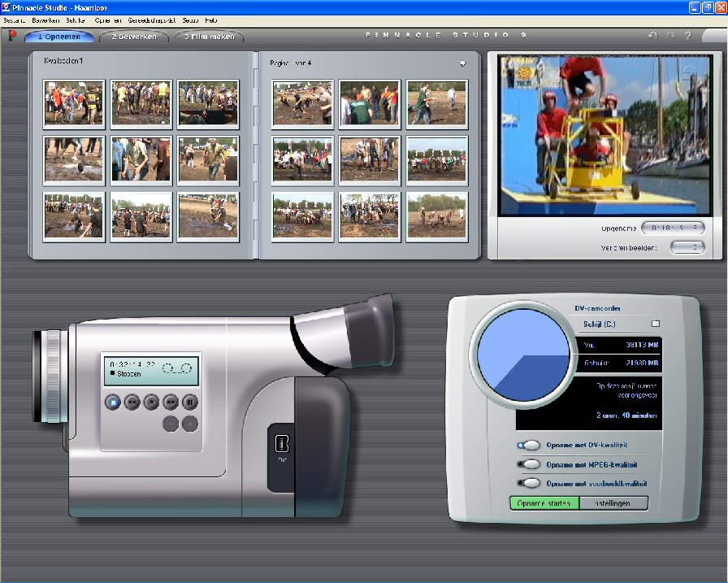Click the folder icon beside Schijf (C:)
The image size is (728, 583).
click(656, 324)
